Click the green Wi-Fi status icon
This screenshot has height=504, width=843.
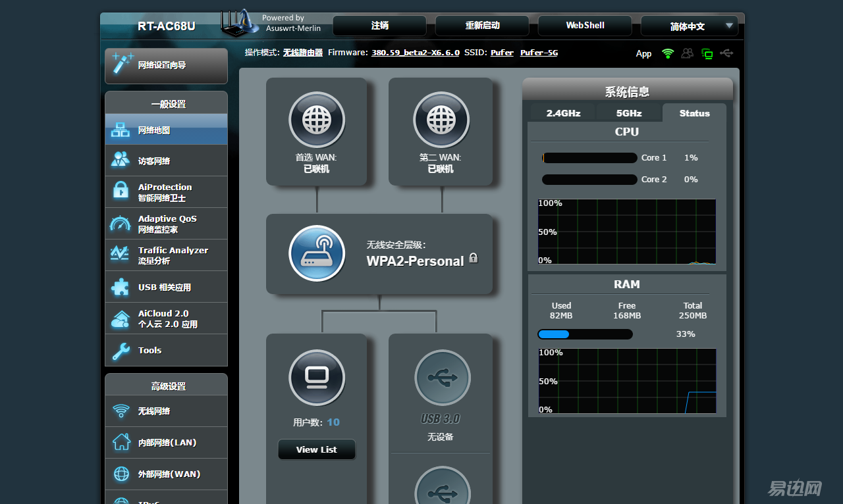(668, 53)
